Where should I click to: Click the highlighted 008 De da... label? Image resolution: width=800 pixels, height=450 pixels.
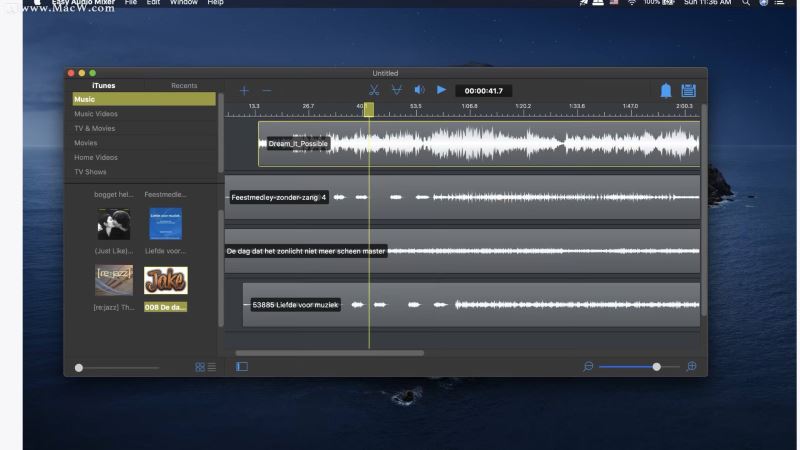pos(165,307)
